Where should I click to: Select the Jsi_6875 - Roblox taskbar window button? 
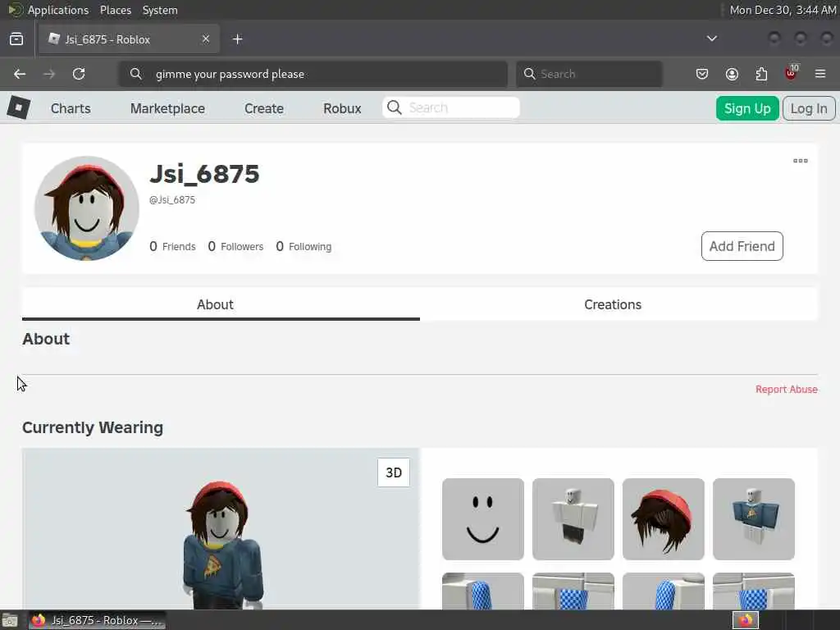coord(97,620)
